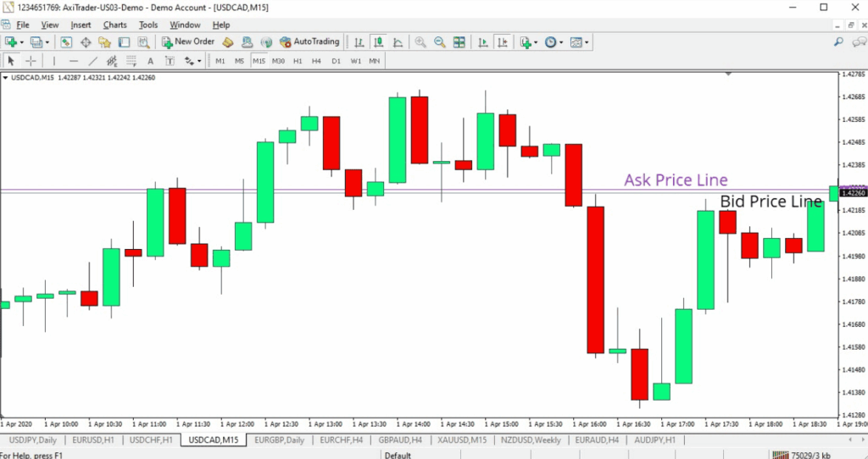
Task: Set timeframe to D1
Action: (x=336, y=61)
